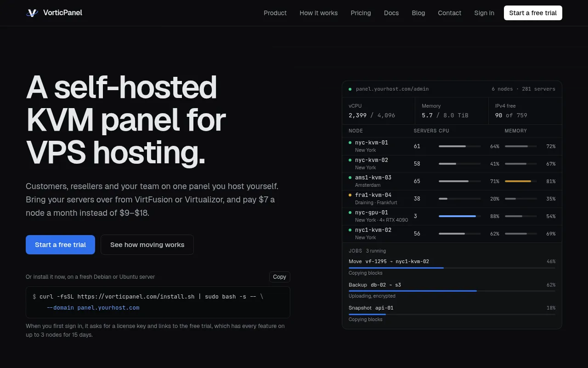The height and width of the screenshot is (368, 588).
Task: Click panel.yourhost.com/admin address text
Action: [x=392, y=89]
